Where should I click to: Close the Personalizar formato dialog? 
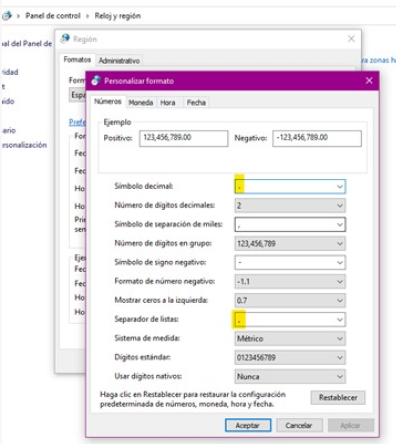[x=369, y=81]
